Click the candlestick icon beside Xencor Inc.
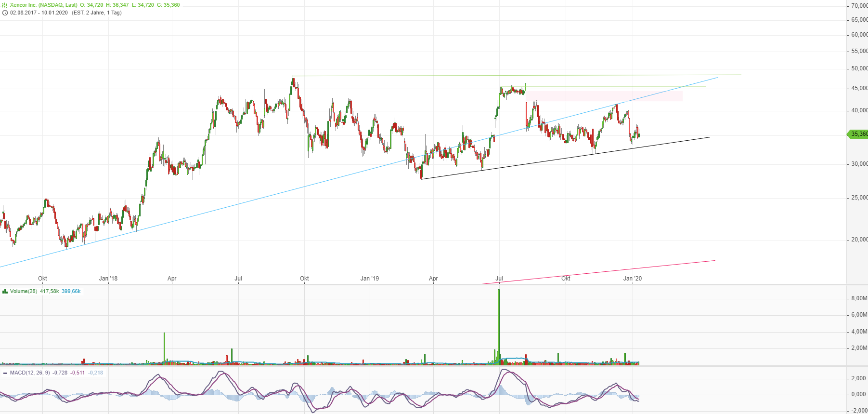The width and height of the screenshot is (868, 414). click(5, 5)
